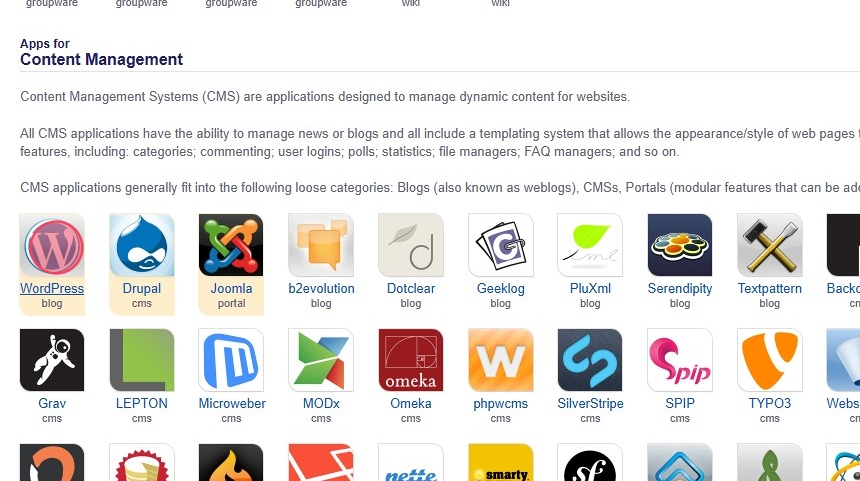
Task: Choose the Dotclear feather icon
Action: pos(411,245)
